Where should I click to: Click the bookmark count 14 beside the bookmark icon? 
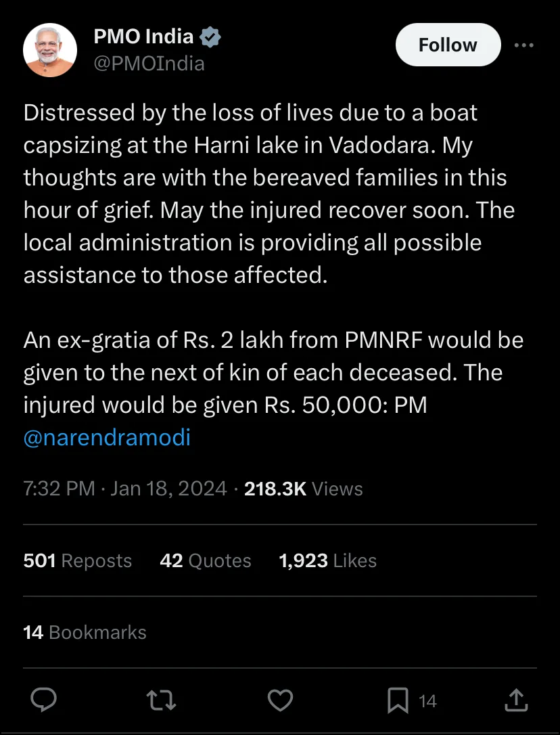(427, 701)
